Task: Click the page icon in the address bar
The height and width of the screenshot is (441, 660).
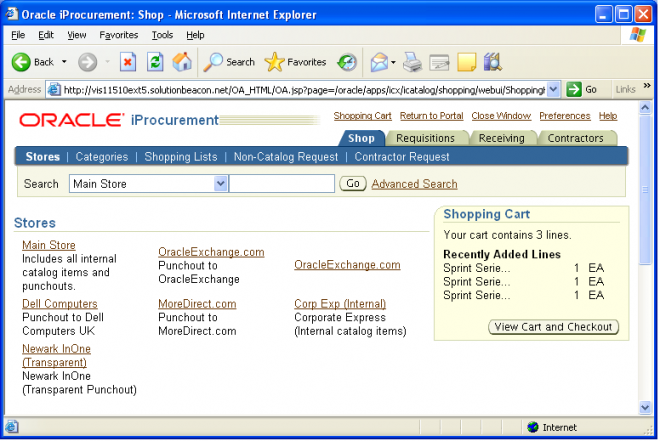Action: pyautogui.click(x=54, y=90)
